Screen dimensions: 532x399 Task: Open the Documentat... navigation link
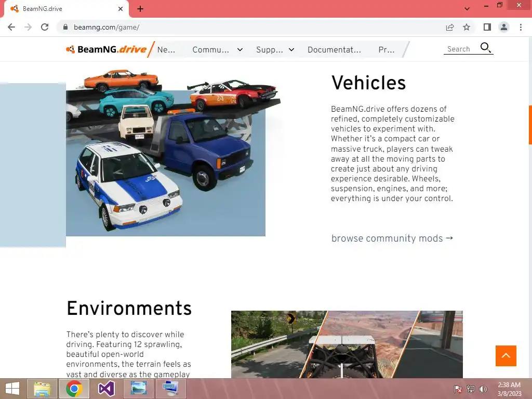(x=334, y=50)
